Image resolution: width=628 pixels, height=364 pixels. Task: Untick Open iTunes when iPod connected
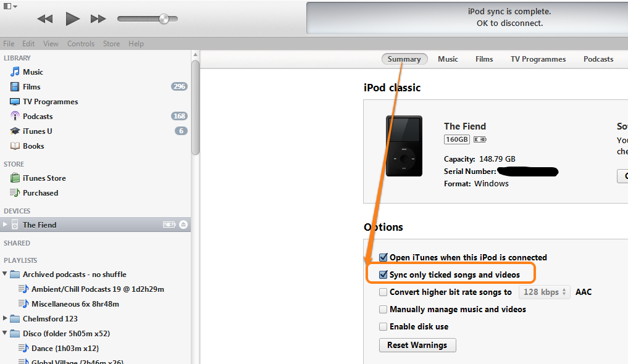pos(383,257)
